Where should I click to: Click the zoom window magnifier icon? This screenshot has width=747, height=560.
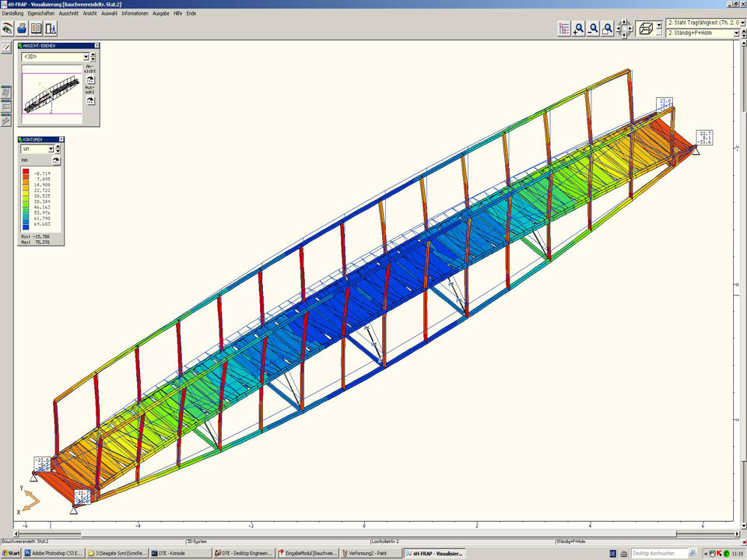click(608, 29)
